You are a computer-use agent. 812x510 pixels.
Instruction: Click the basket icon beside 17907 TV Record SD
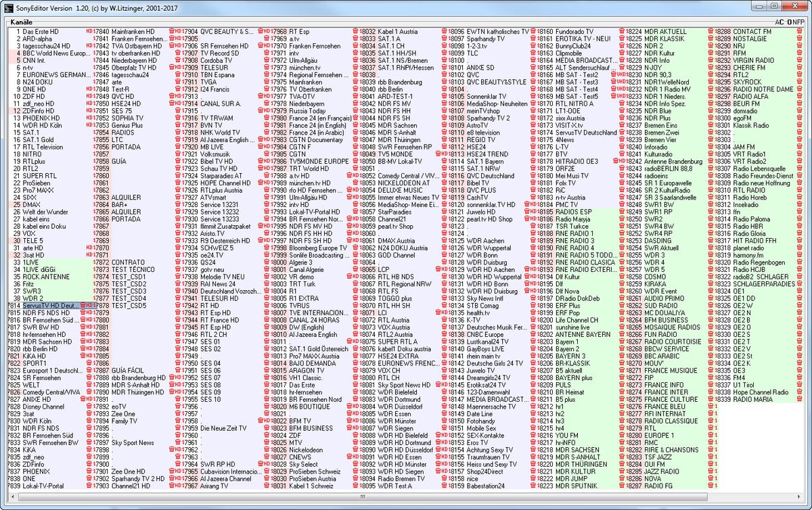click(x=179, y=53)
